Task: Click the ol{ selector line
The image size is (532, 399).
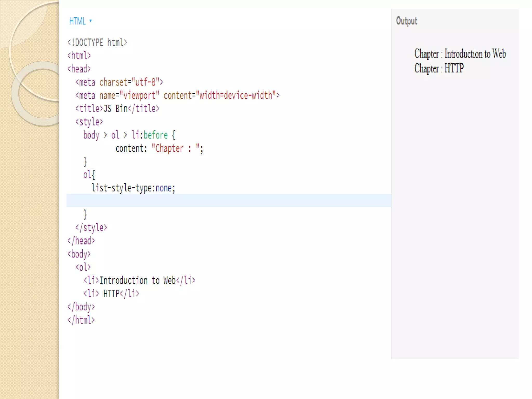Action: [x=89, y=175]
